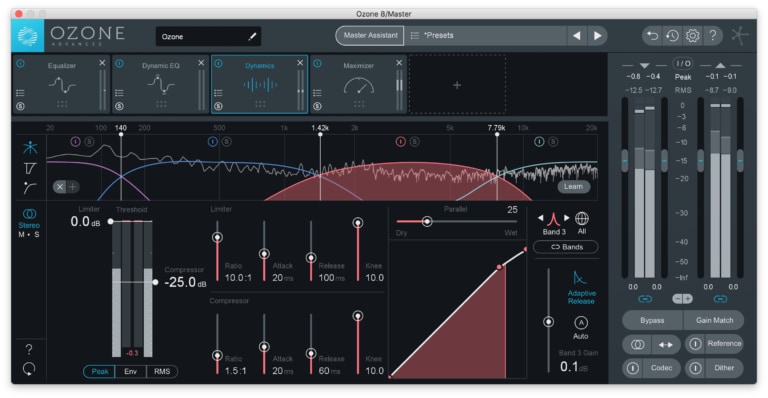Select previous band arrow beside Band 3
The height and width of the screenshot is (398, 768).
pos(541,218)
